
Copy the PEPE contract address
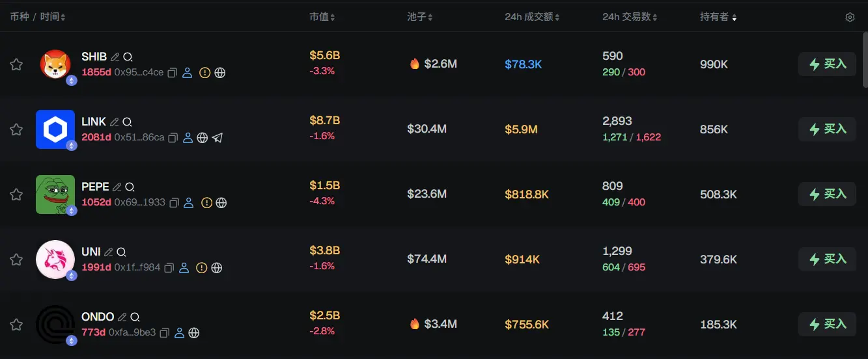(x=174, y=203)
